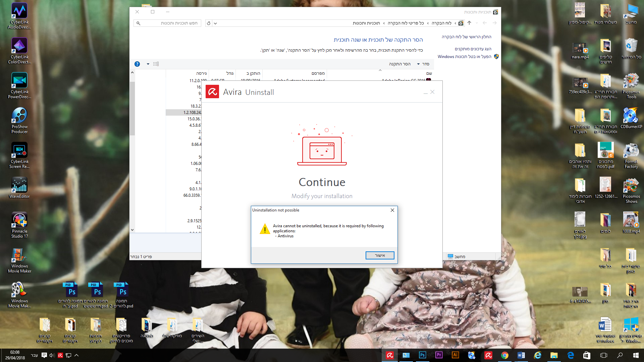
Task: Click the programs list scrollbar down arrow
Action: point(132,230)
